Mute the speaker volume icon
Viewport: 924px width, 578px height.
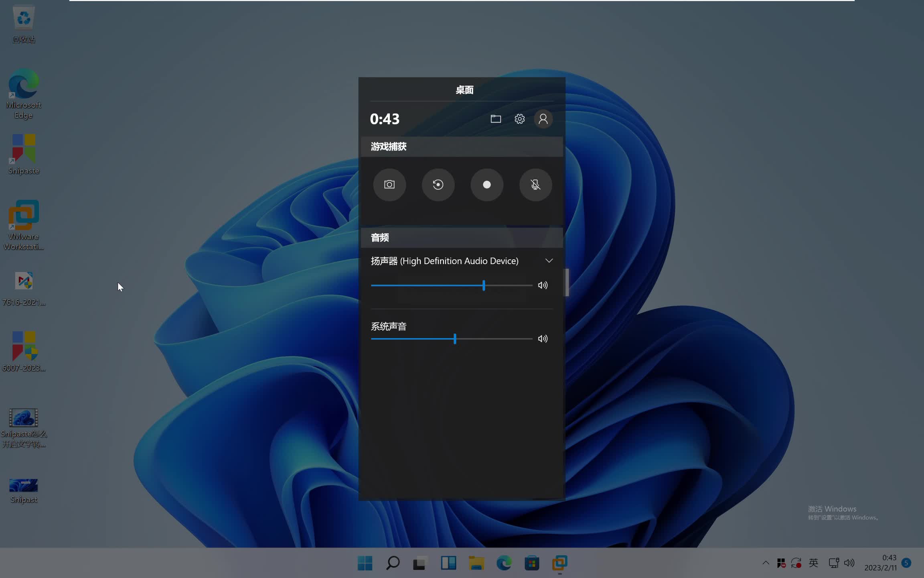543,285
